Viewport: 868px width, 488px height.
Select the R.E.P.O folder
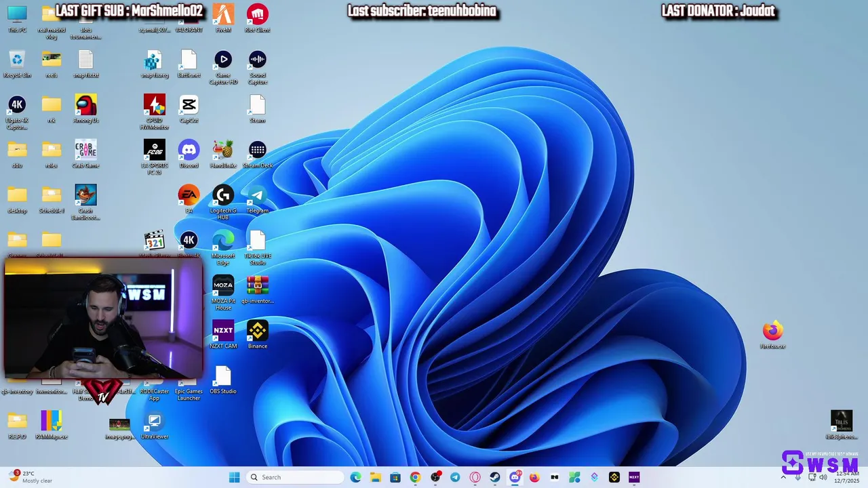[x=17, y=425]
